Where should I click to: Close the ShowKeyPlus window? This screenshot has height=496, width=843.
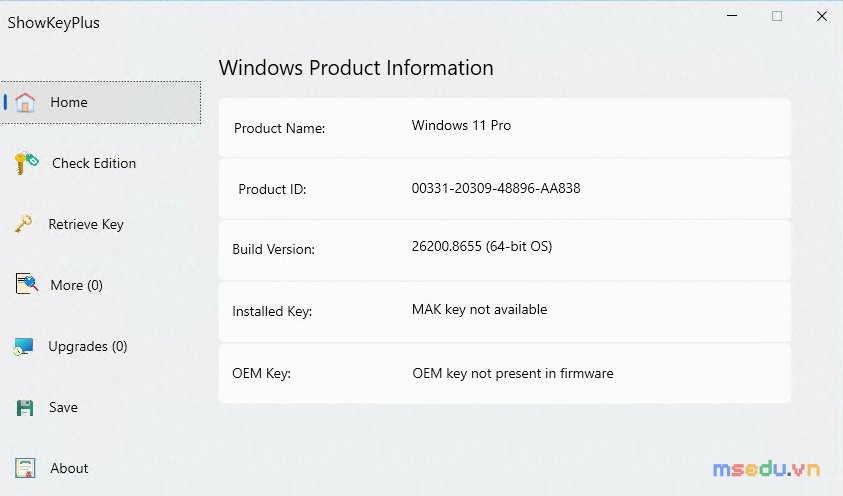(x=822, y=16)
